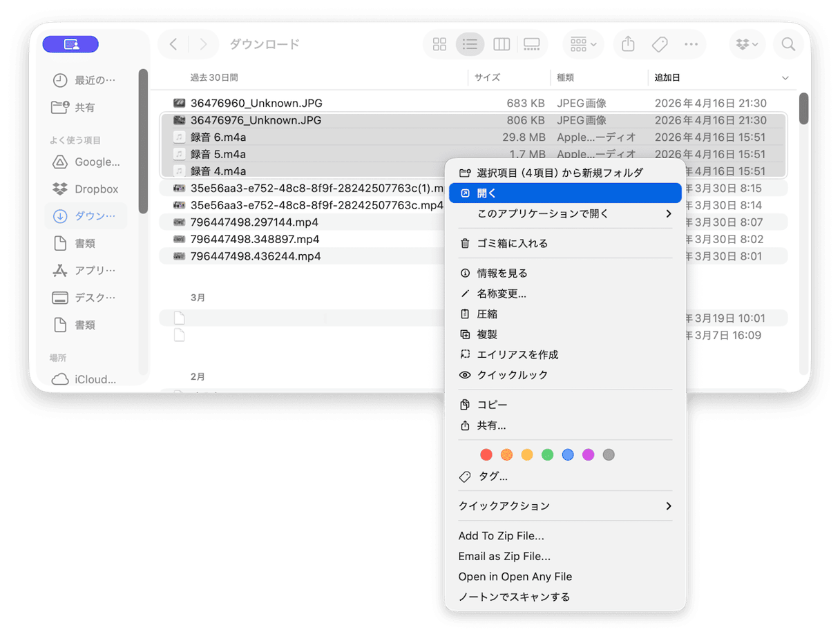The image size is (840, 634).
Task: Choose 共有… in context menu
Action: pyautogui.click(x=565, y=425)
